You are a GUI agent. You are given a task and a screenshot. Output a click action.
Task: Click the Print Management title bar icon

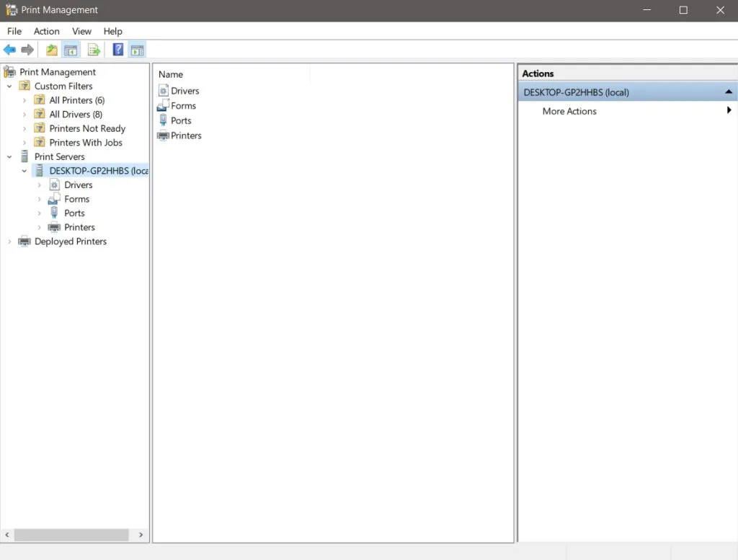[x=12, y=10]
